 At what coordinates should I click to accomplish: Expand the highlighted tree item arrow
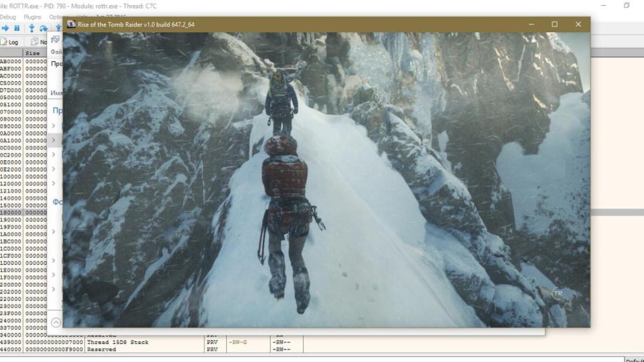coord(53,140)
